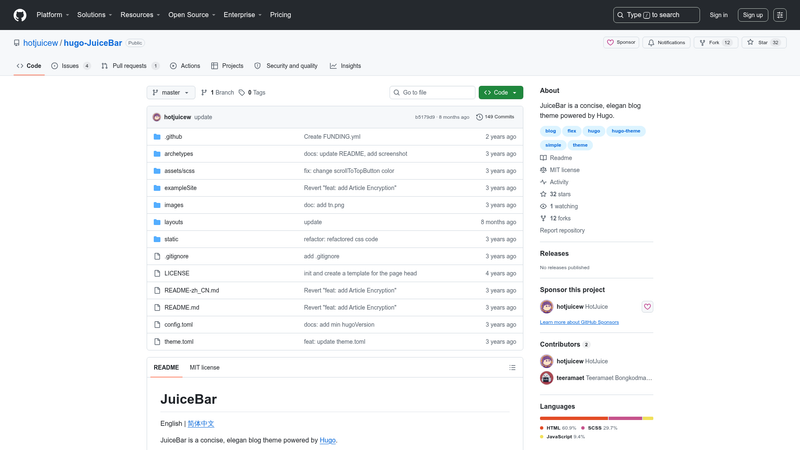Screen dimensions: 800x450
Task: Open the .github folder icon
Action: (x=157, y=137)
